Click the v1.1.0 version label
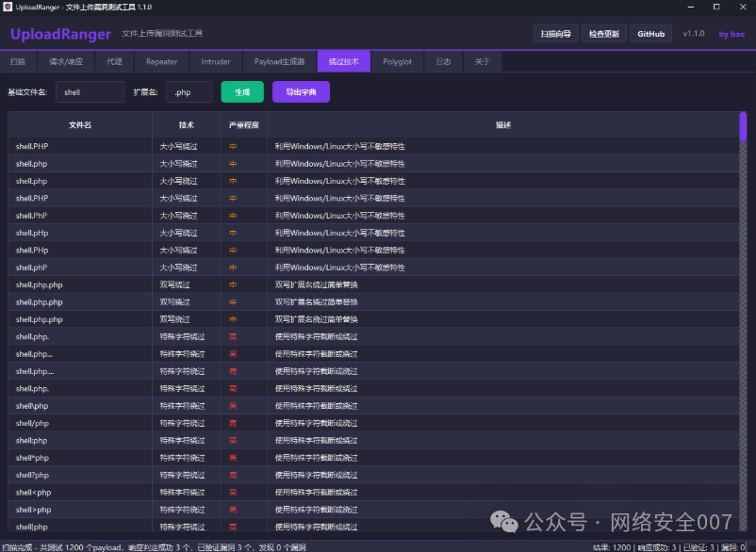This screenshot has height=552, width=756. [694, 34]
